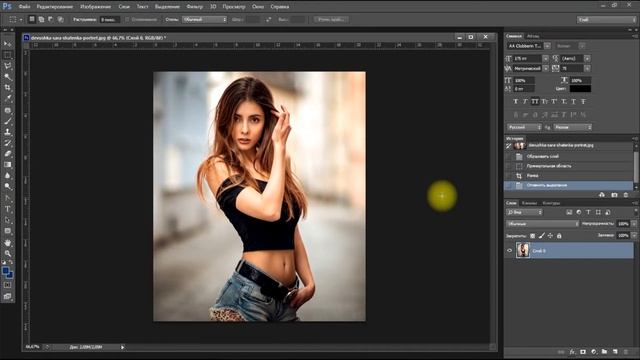Toggle visibility eye of Слой 0
This screenshot has height=360, width=640.
(x=509, y=251)
